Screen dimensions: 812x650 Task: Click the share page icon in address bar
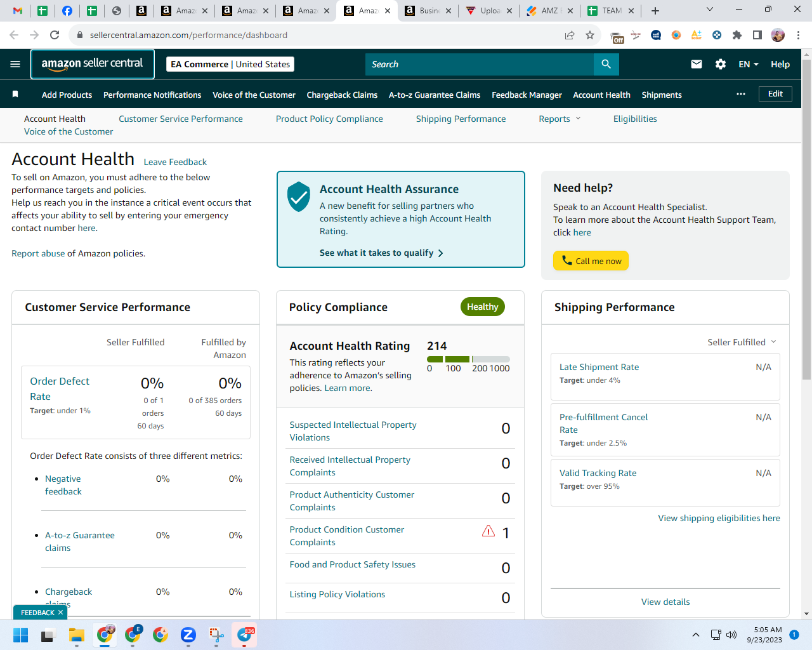[570, 35]
